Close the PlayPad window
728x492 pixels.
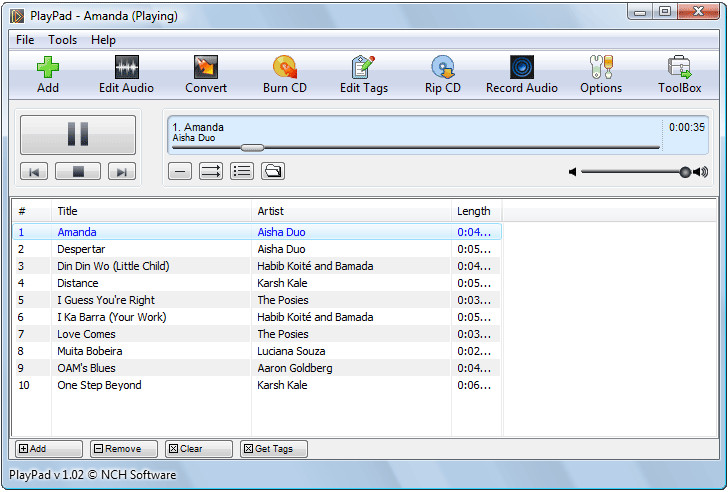[x=698, y=12]
